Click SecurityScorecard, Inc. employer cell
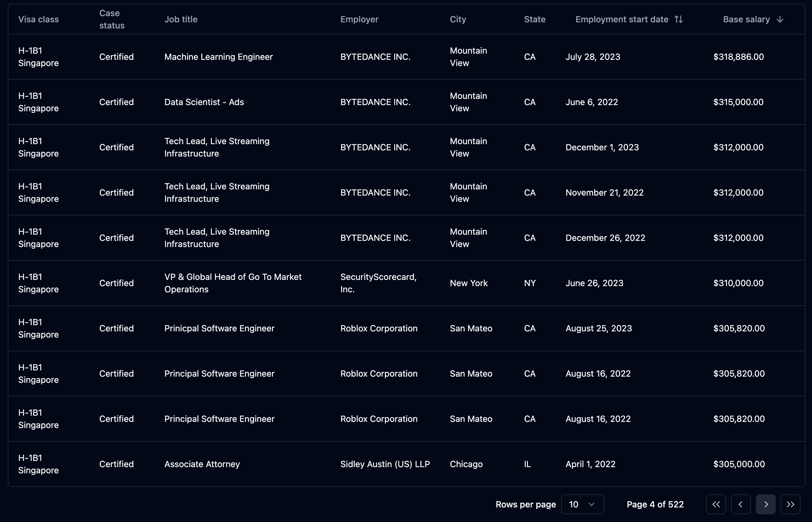Screen dimensions: 812x522 point(378,283)
